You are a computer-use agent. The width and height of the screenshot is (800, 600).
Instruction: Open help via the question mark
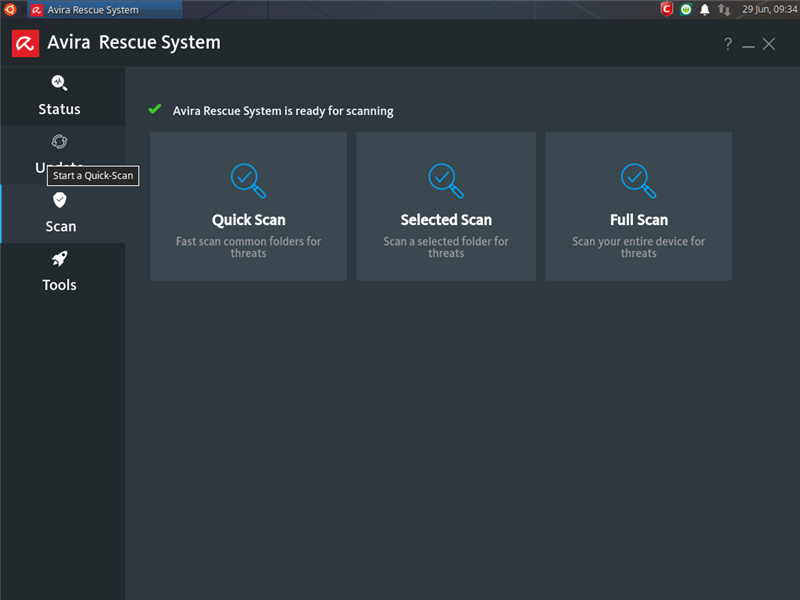[728, 44]
